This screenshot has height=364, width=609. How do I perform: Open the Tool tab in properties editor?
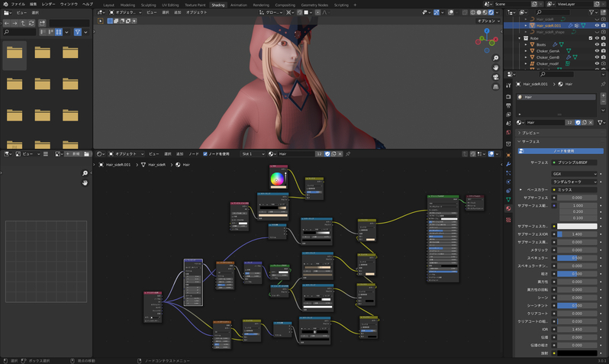click(x=508, y=85)
